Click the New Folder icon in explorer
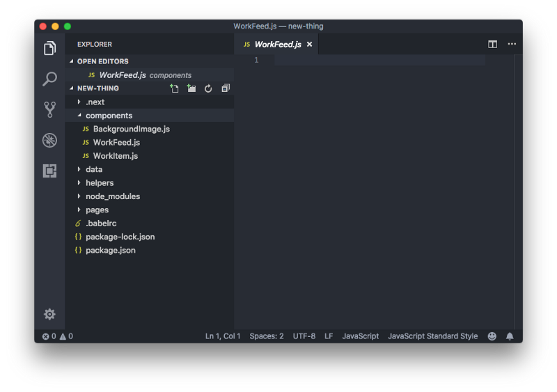The width and height of the screenshot is (557, 392). coord(191,88)
